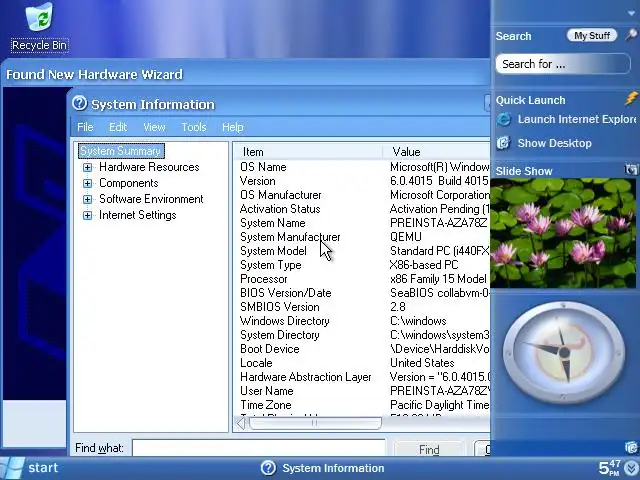
Task: Expand the Internet Settings node
Action: 87,215
